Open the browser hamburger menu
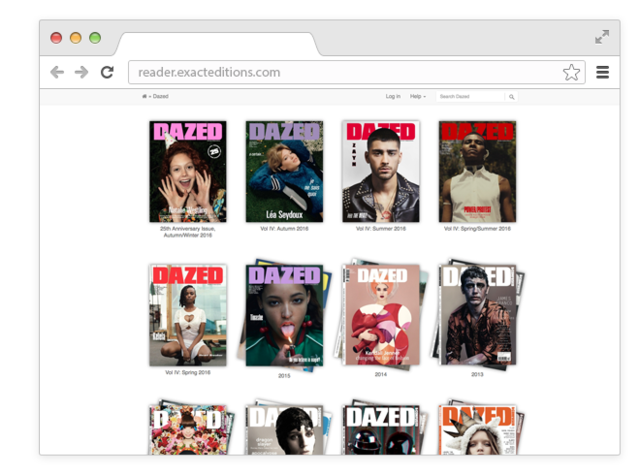Screen dimensions: 640x475 pyautogui.click(x=602, y=72)
